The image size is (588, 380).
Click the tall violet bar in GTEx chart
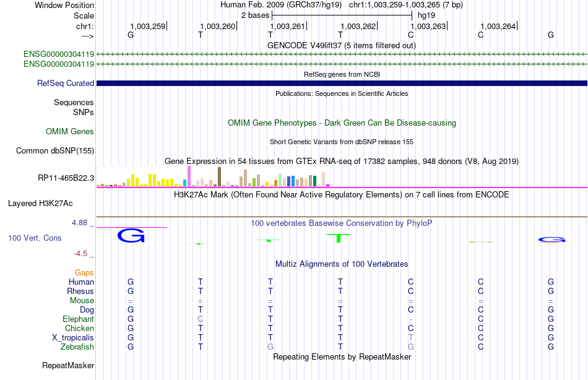pyautogui.click(x=189, y=176)
